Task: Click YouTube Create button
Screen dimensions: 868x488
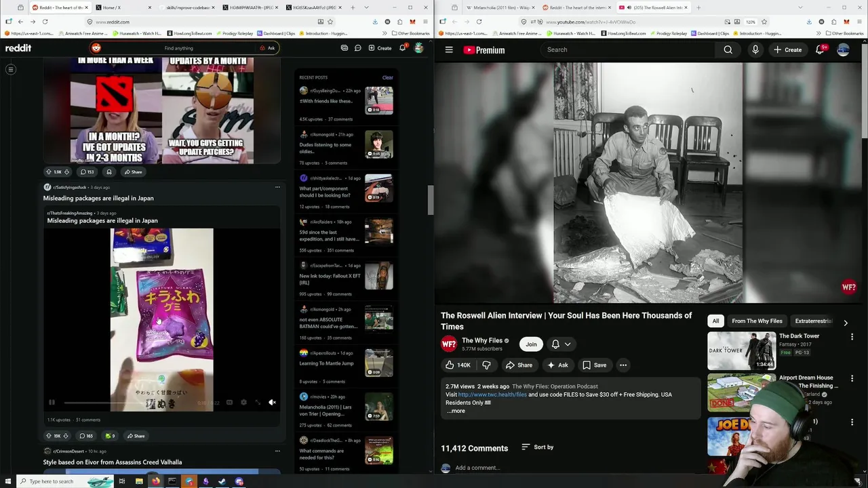Action: 788,49
